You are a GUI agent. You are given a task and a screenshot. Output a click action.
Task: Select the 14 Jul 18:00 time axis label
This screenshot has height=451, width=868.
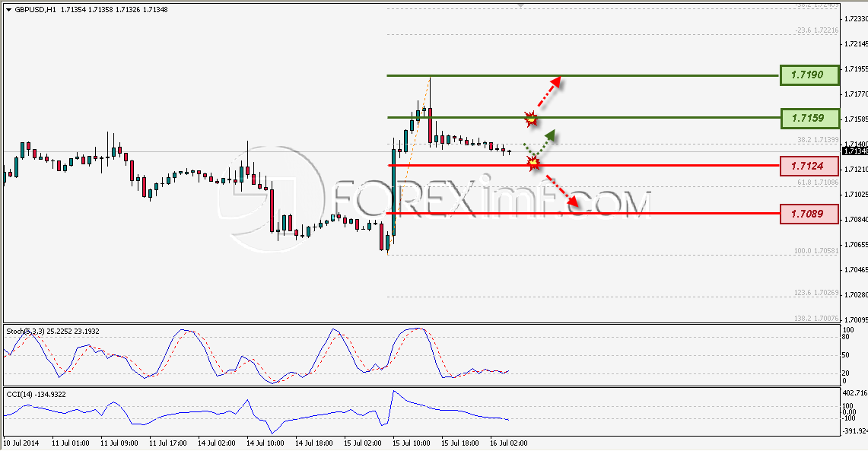click(x=314, y=443)
